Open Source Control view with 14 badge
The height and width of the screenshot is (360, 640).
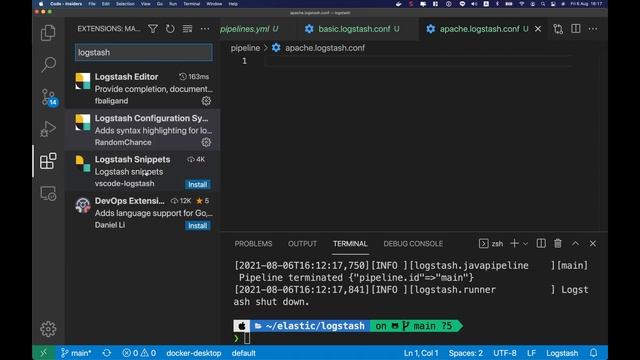pos(49,97)
